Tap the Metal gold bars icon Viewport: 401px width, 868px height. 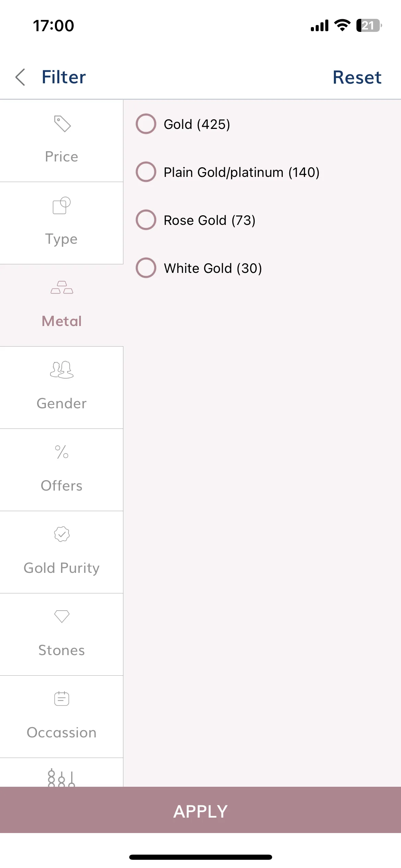(62, 287)
